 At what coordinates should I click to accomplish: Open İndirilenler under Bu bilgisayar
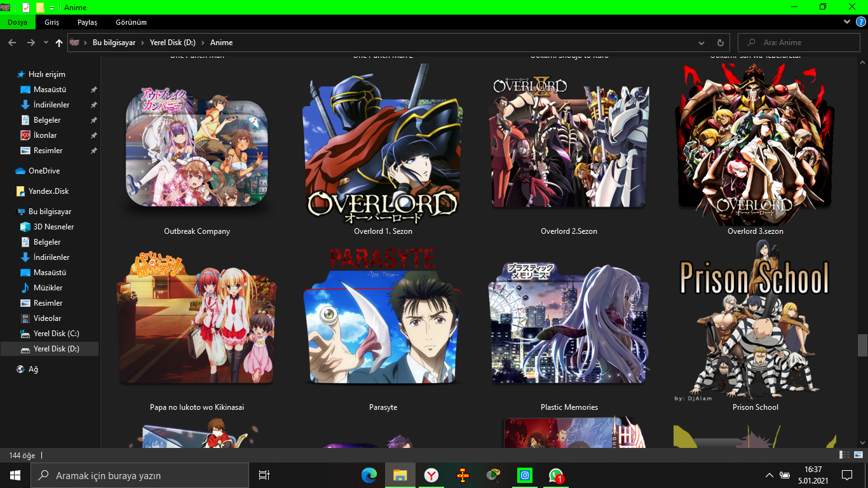pyautogui.click(x=51, y=257)
